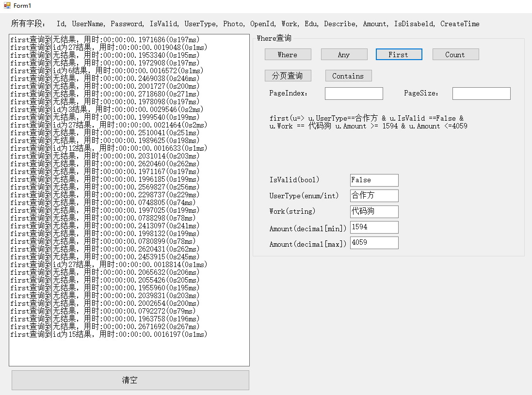Select log line with 0s229ms
This screenshot has width=532, height=395.
tap(105, 195)
